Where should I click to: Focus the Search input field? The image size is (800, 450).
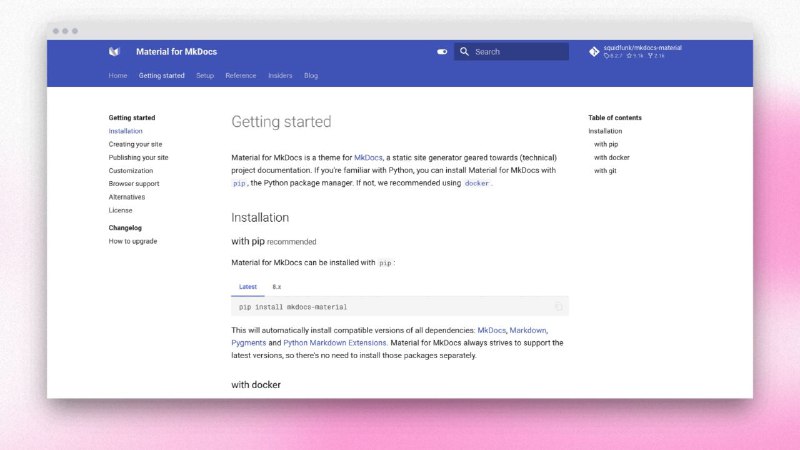[x=511, y=52]
